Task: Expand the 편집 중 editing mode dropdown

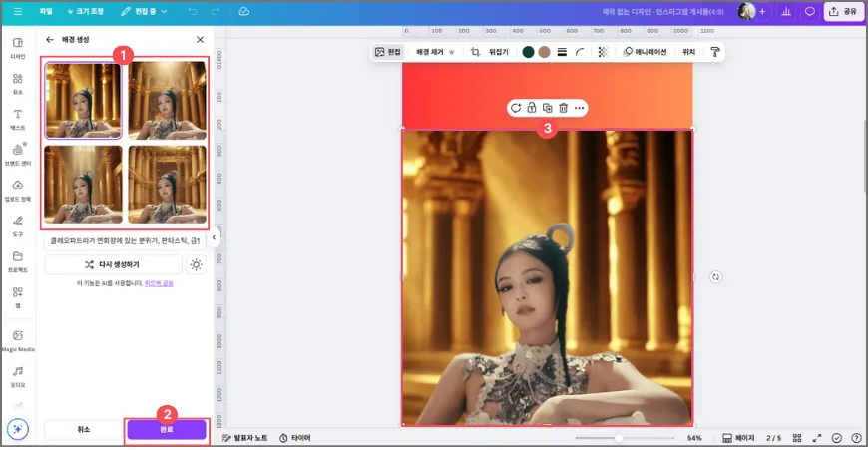Action: tap(144, 12)
